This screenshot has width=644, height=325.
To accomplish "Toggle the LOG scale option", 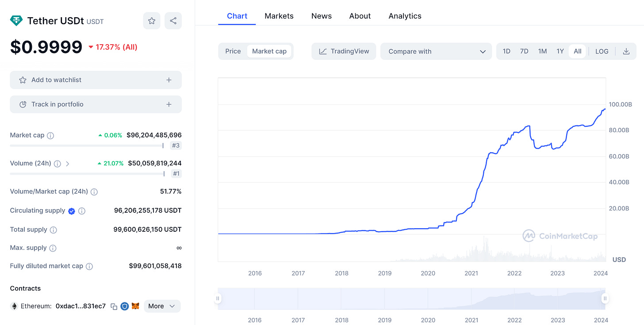I will (602, 51).
